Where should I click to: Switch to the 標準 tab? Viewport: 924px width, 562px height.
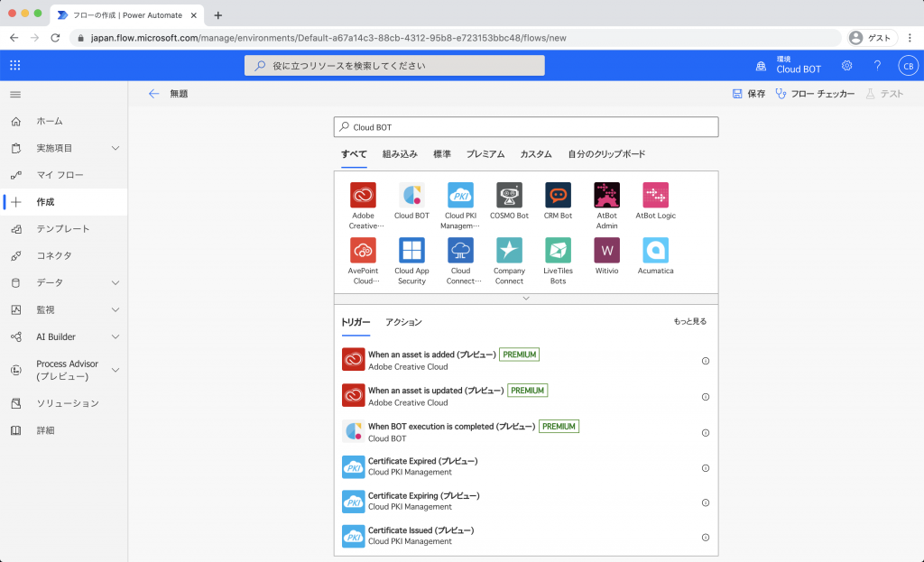(442, 154)
